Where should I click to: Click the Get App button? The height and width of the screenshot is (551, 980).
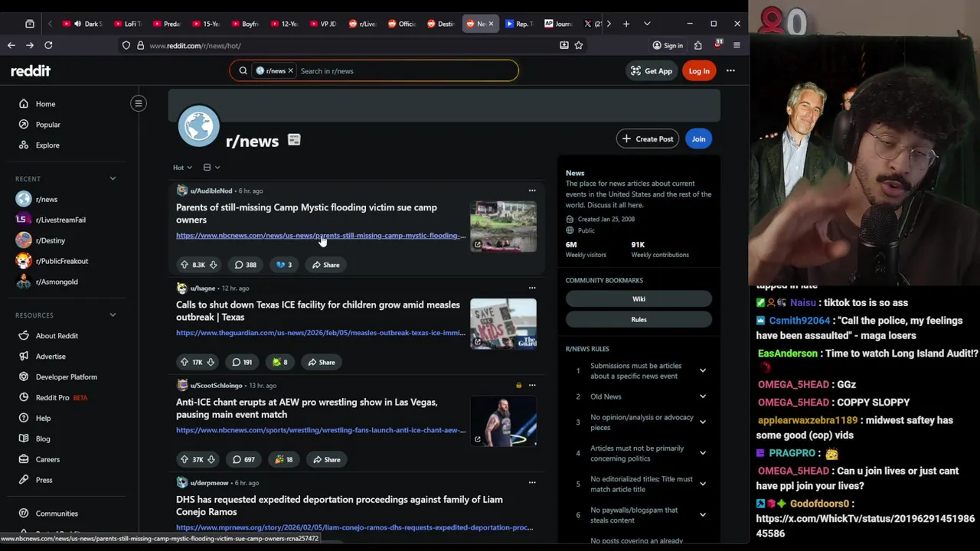pyautogui.click(x=650, y=71)
